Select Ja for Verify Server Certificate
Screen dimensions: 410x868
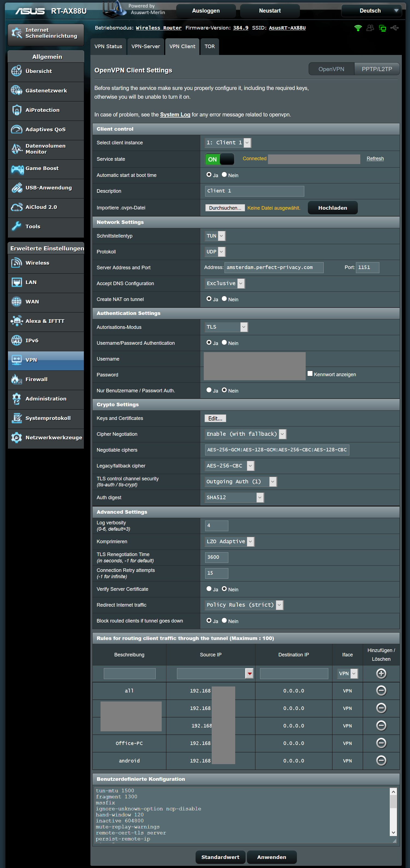(209, 589)
